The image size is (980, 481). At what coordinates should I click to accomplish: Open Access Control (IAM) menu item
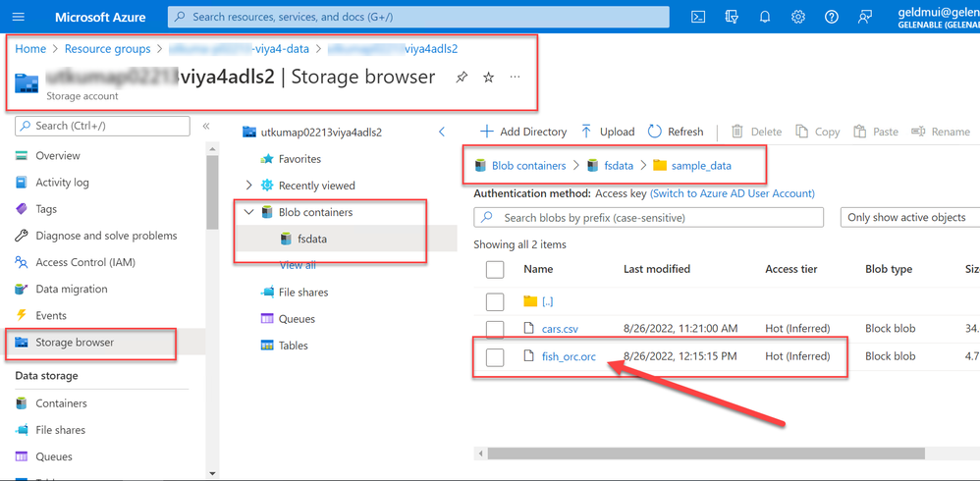[x=84, y=262]
